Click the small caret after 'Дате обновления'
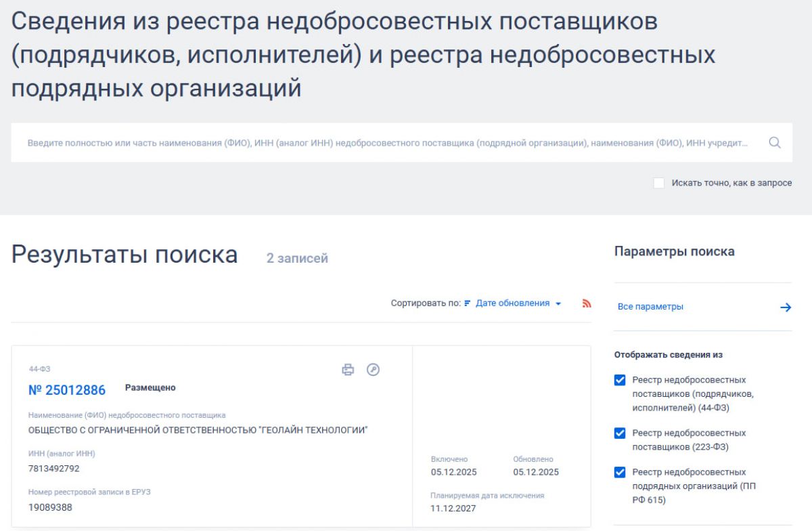 558,304
